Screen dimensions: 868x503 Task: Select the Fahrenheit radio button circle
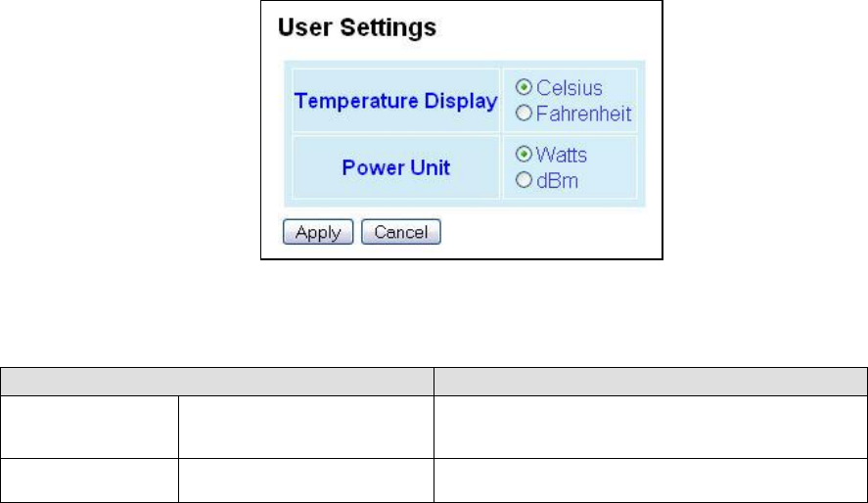tap(524, 114)
